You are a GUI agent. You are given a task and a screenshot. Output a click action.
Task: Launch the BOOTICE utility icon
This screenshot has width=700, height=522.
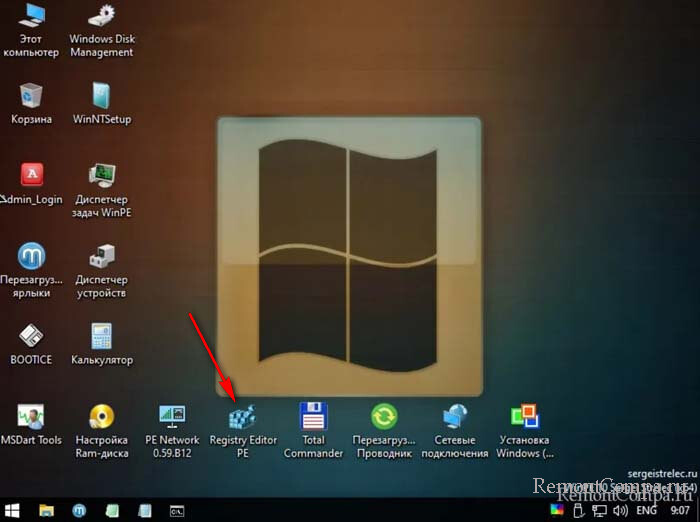pos(31,344)
